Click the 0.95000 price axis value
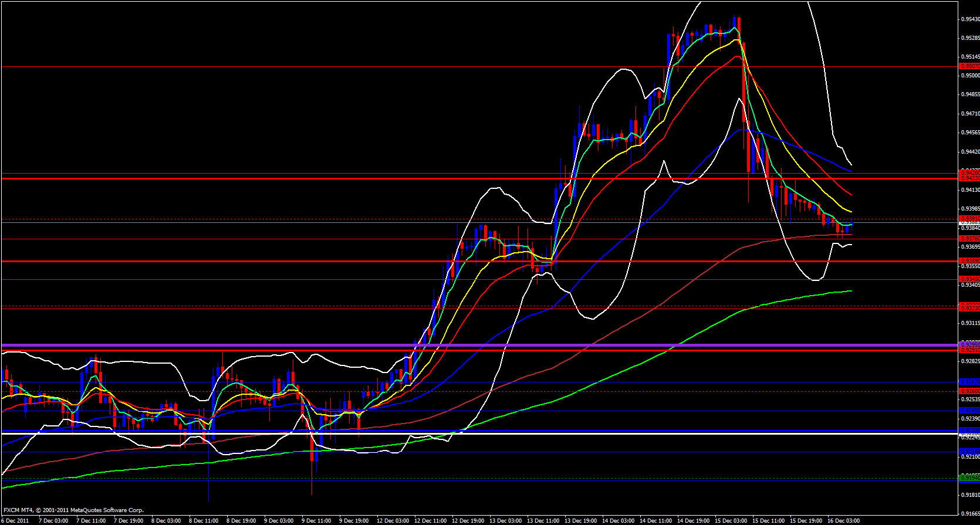The height and width of the screenshot is (525, 980). [x=969, y=76]
